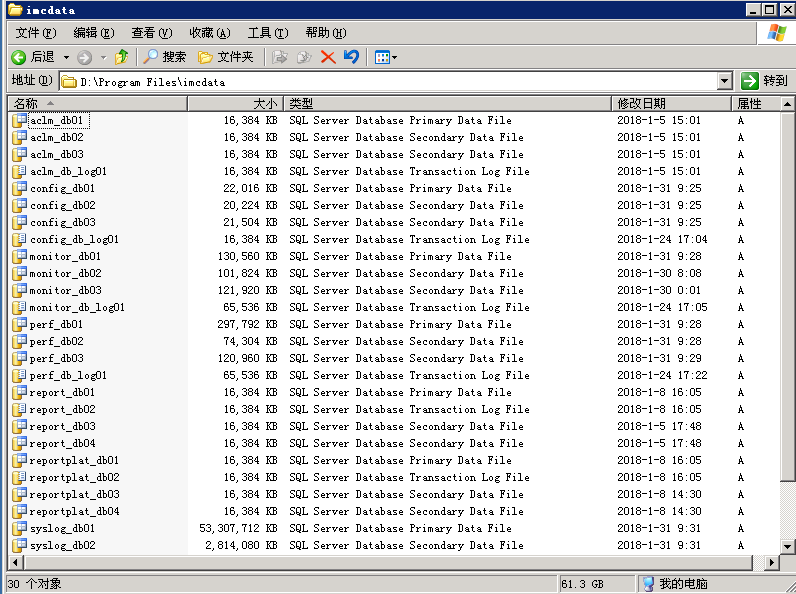Toggle the Folders (文件夹) pane button
Image resolution: width=796 pixels, height=594 pixels.
[x=226, y=57]
